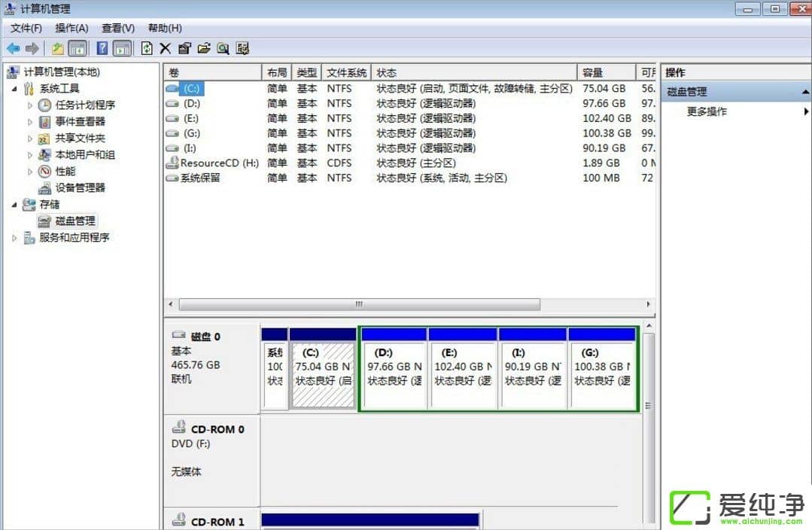Screen dimensions: 812x530
Task: Toggle the console tree pane visibility
Action: point(78,48)
